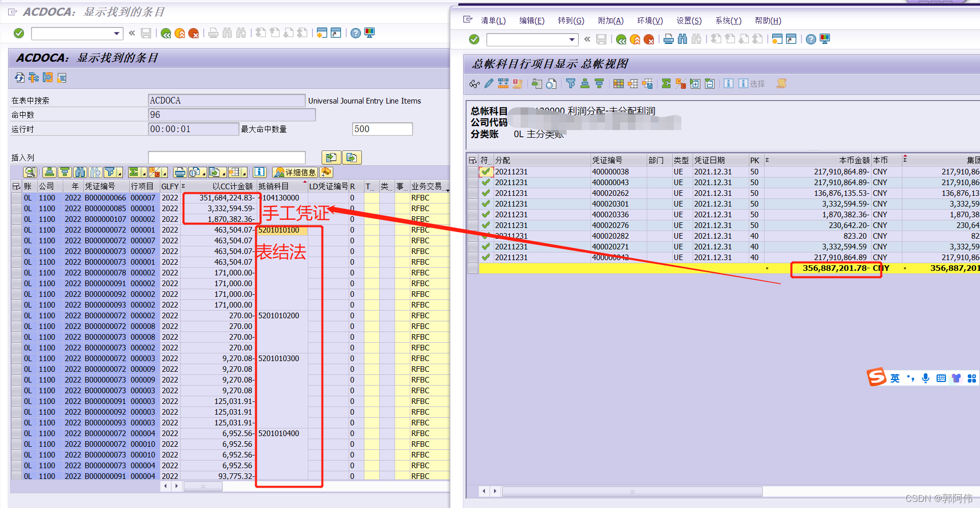
Task: Open 清单(L) menu
Action: (493, 21)
